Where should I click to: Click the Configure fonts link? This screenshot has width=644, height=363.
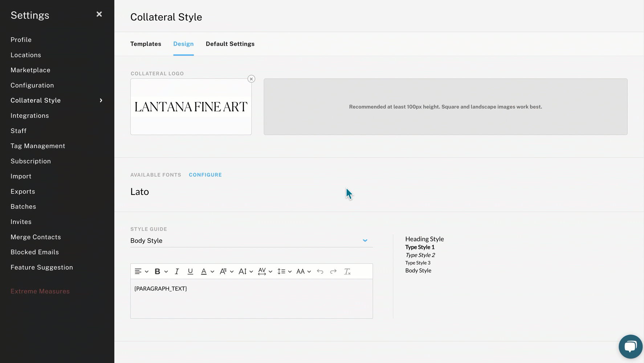coord(205,175)
